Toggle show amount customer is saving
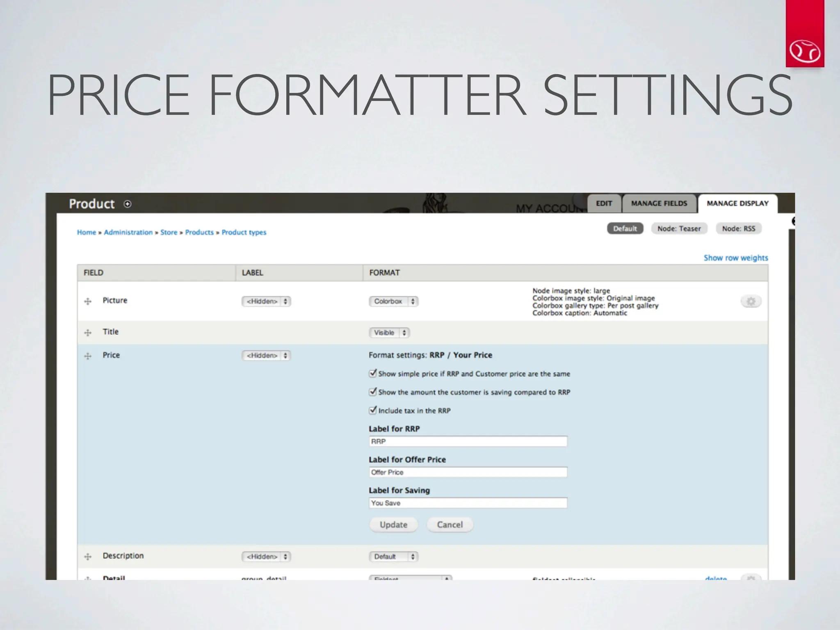 pyautogui.click(x=373, y=392)
